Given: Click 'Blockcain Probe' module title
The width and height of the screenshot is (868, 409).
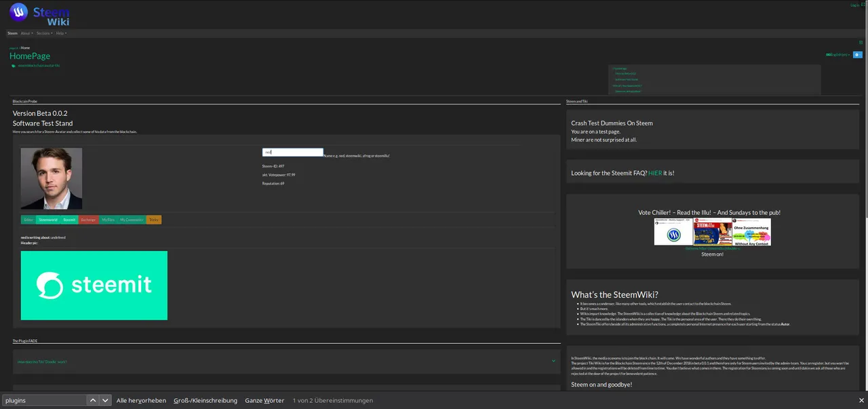Looking at the screenshot, I should pyautogui.click(x=25, y=101).
